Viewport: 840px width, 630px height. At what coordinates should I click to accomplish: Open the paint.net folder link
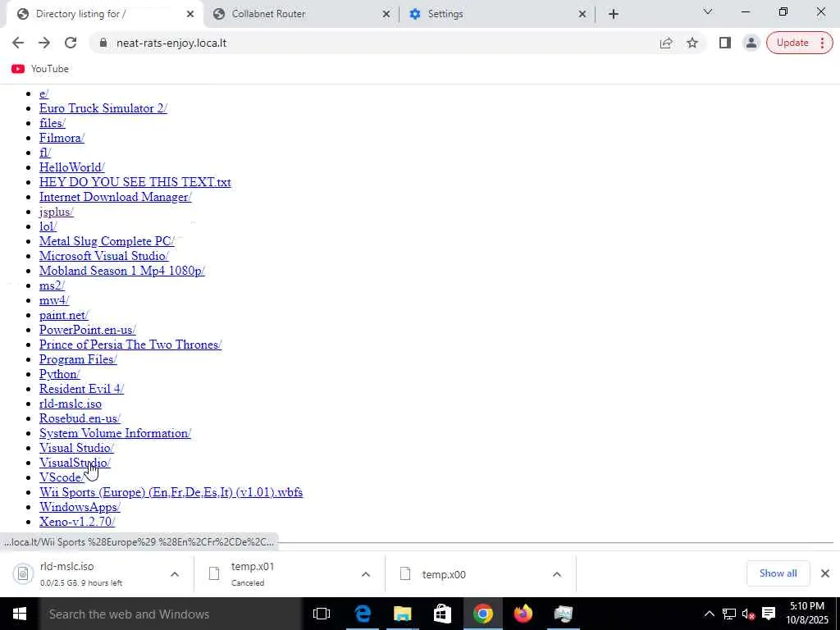[x=64, y=315]
